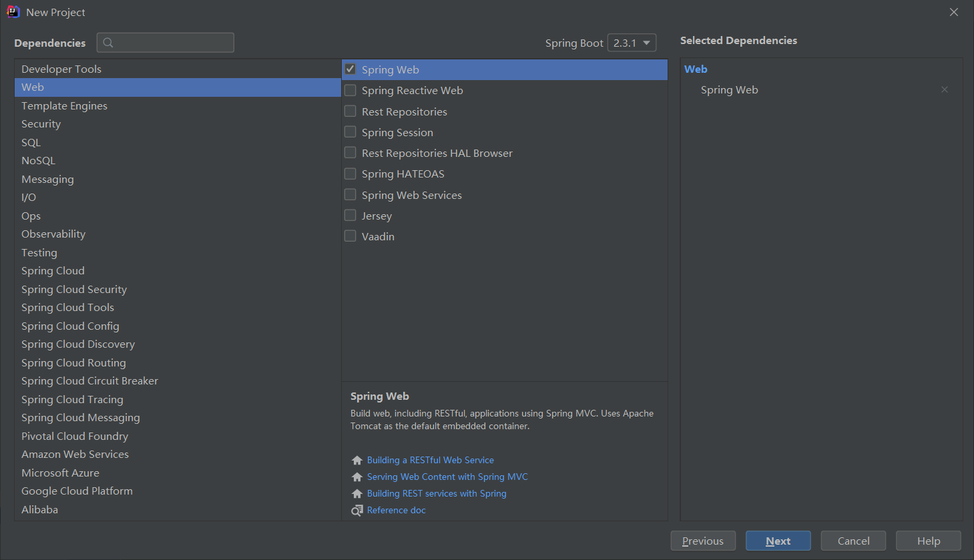Check the Spring HATEOAS option
This screenshot has height=560, width=974.
coord(350,174)
